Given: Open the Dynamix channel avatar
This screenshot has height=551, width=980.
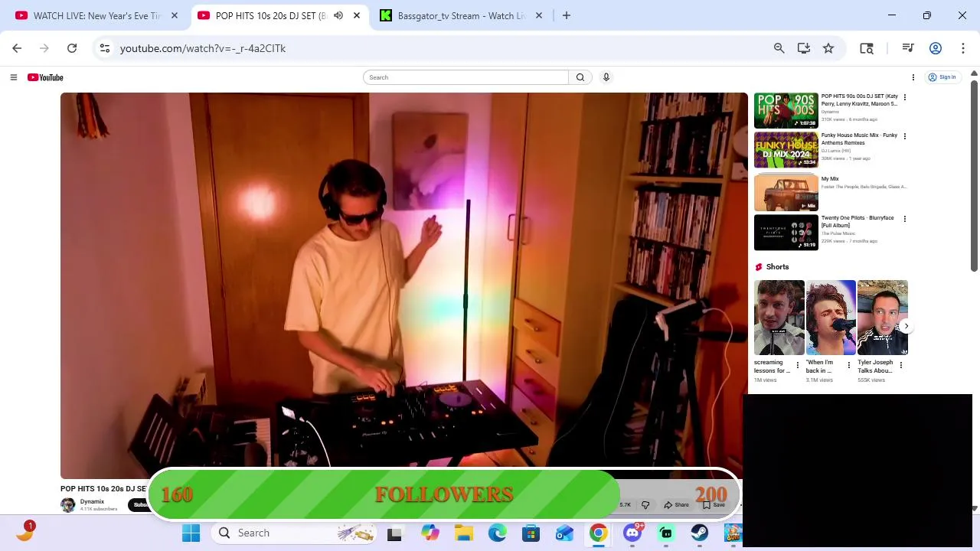Looking at the screenshot, I should tap(68, 505).
